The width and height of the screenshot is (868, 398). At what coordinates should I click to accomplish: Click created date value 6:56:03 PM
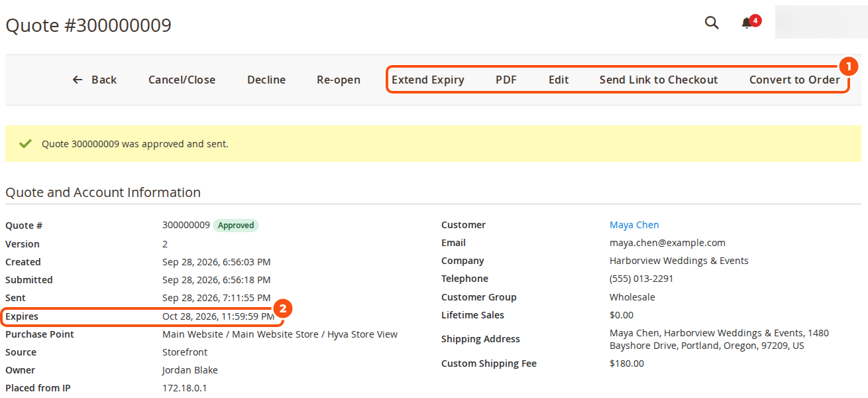(217, 262)
